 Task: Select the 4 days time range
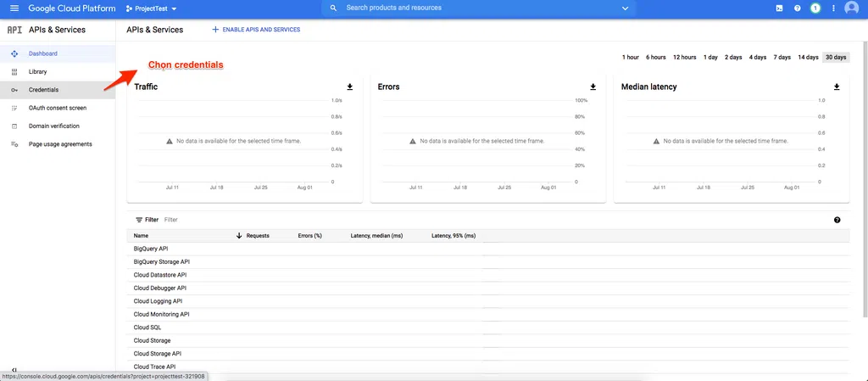point(758,58)
